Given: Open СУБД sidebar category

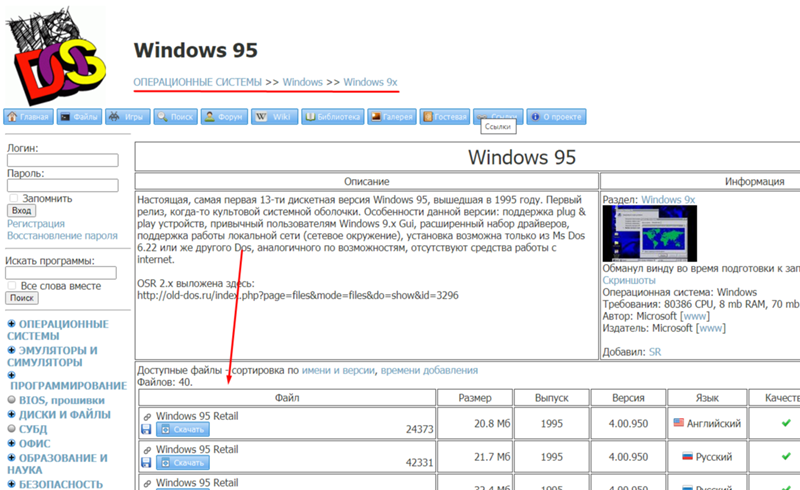Looking at the screenshot, I should (33, 429).
